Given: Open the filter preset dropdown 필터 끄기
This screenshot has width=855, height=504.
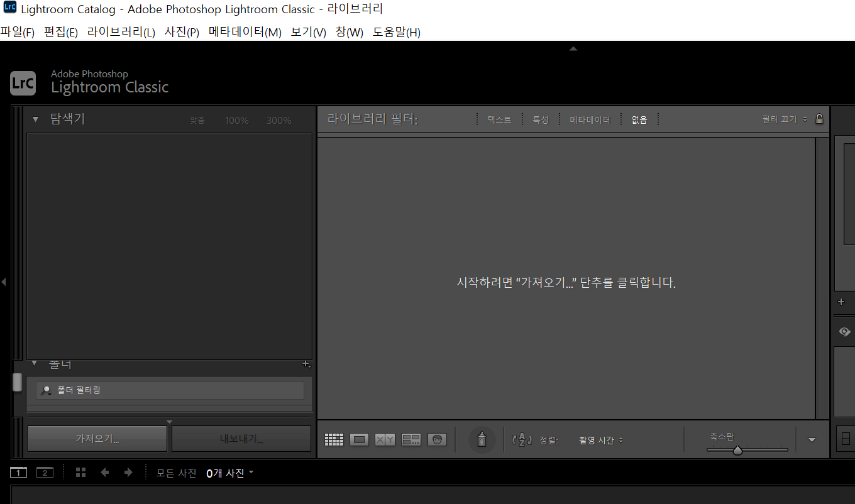Looking at the screenshot, I should coord(785,119).
